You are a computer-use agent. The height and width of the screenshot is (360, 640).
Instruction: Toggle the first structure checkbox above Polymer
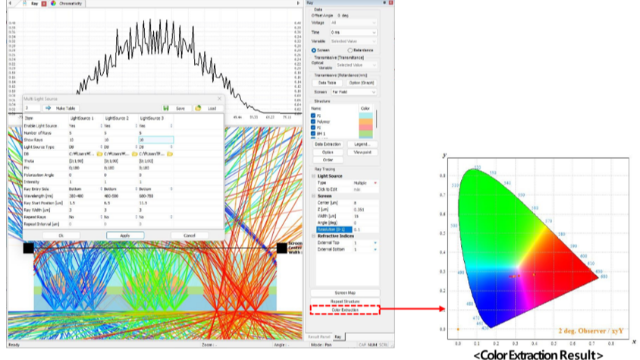pyautogui.click(x=313, y=116)
